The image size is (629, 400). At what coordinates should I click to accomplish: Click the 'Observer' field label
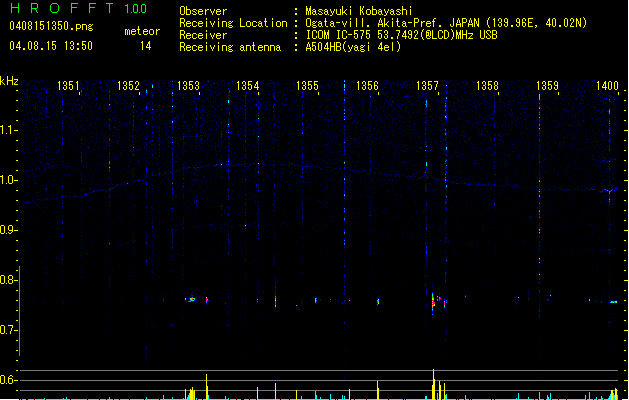(x=203, y=11)
